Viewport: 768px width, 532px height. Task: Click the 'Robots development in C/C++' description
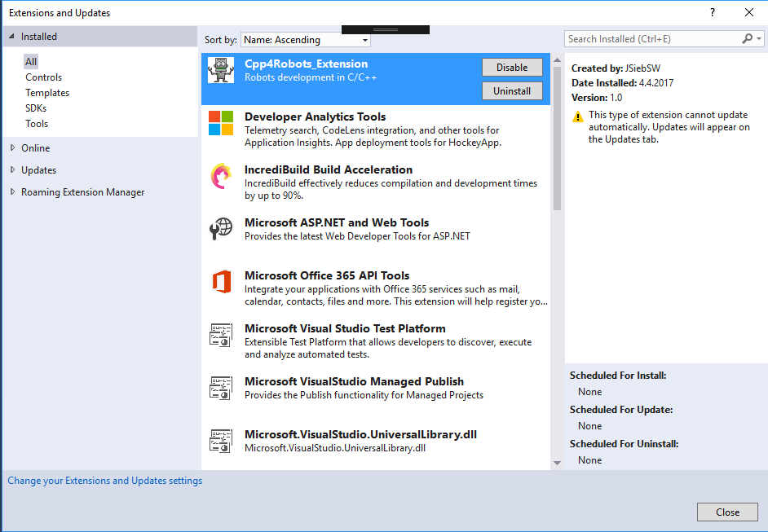311,78
